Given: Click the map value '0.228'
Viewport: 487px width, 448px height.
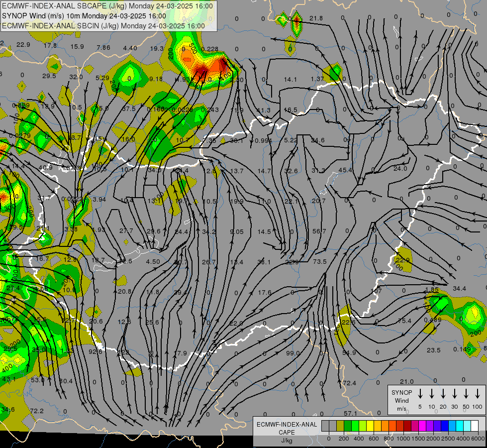Looking at the screenshot, I should [209, 49].
